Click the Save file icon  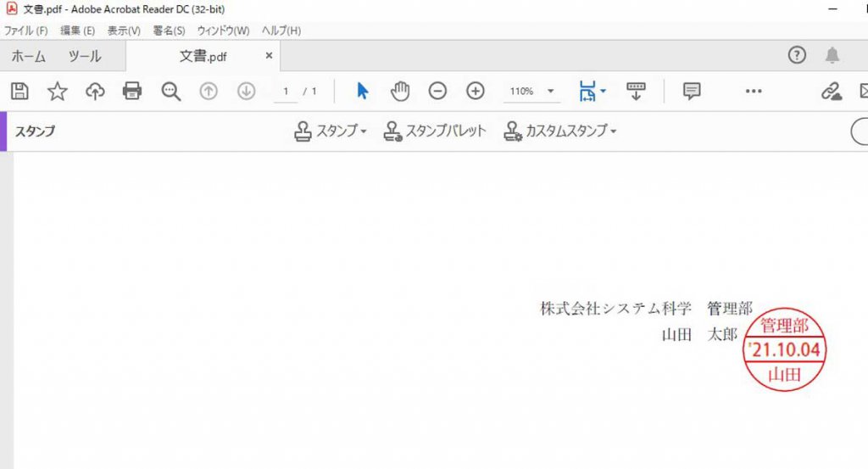pyautogui.click(x=20, y=91)
